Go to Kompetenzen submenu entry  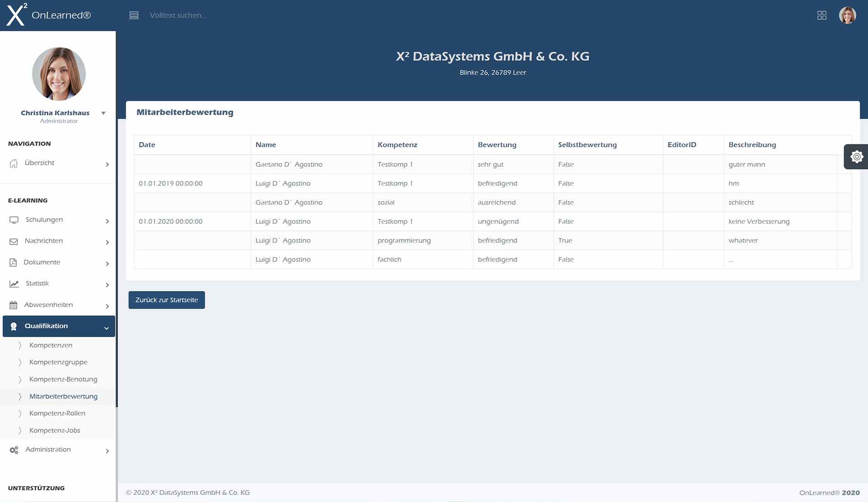[x=51, y=345]
